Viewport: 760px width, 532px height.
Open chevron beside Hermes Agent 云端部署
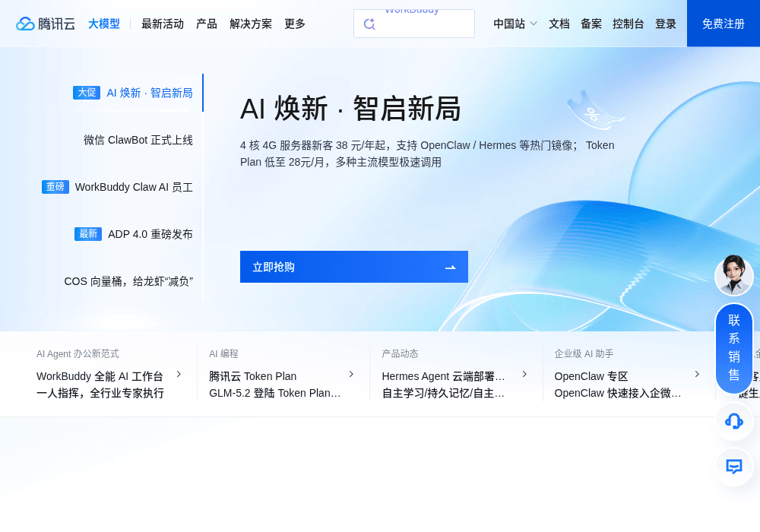coord(524,374)
